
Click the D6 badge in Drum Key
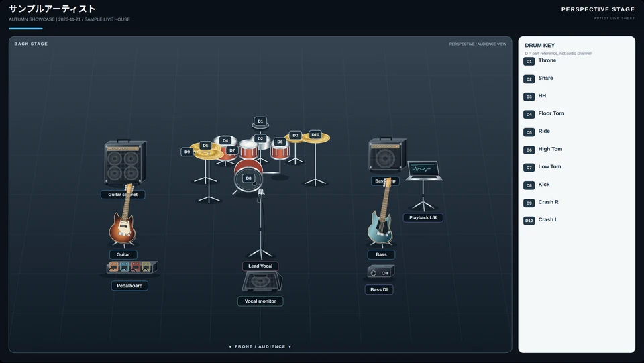pyautogui.click(x=529, y=150)
